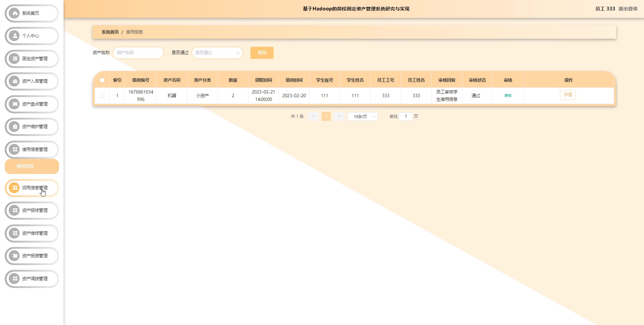This screenshot has height=325, width=644.
Task: Click the 借用时间 column header
Action: tap(294, 80)
